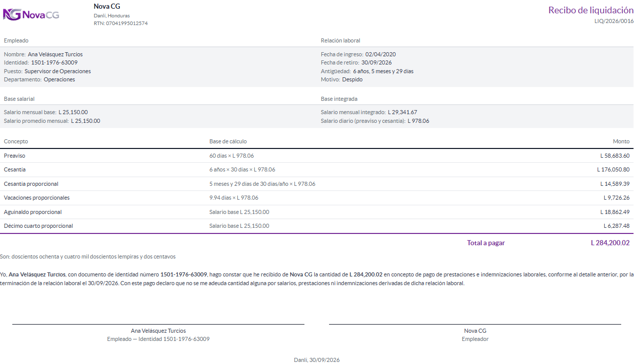This screenshot has width=634, height=364.
Task: Select the Puesto value 'Supervisor de Operaciones'
Action: click(58, 71)
